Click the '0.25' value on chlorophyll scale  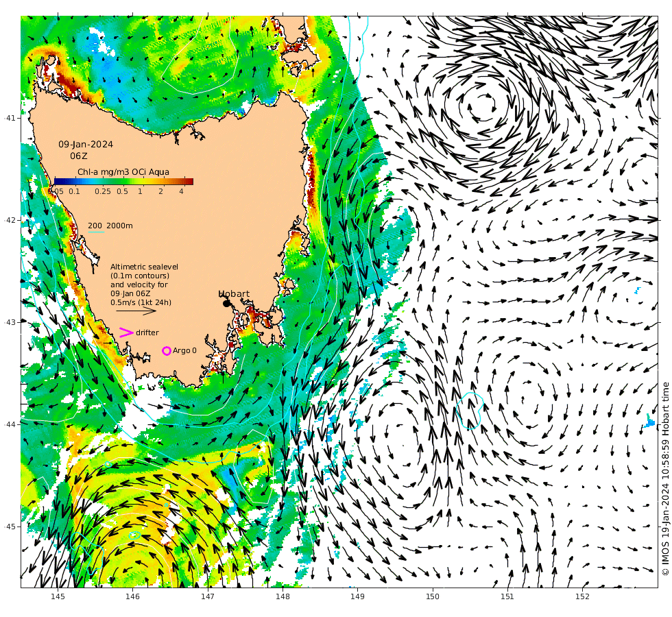click(103, 191)
